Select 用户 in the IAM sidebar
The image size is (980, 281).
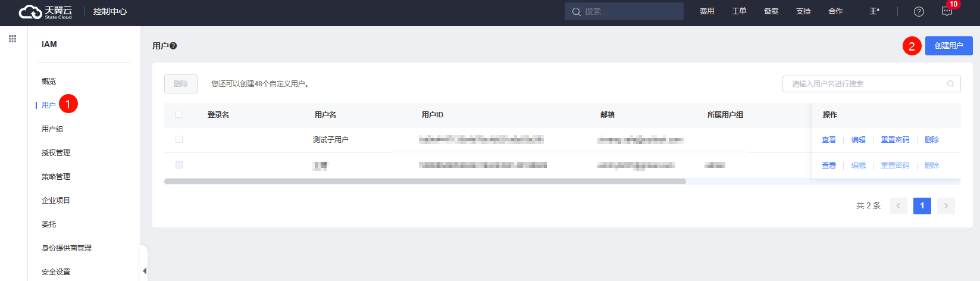pyautogui.click(x=49, y=105)
